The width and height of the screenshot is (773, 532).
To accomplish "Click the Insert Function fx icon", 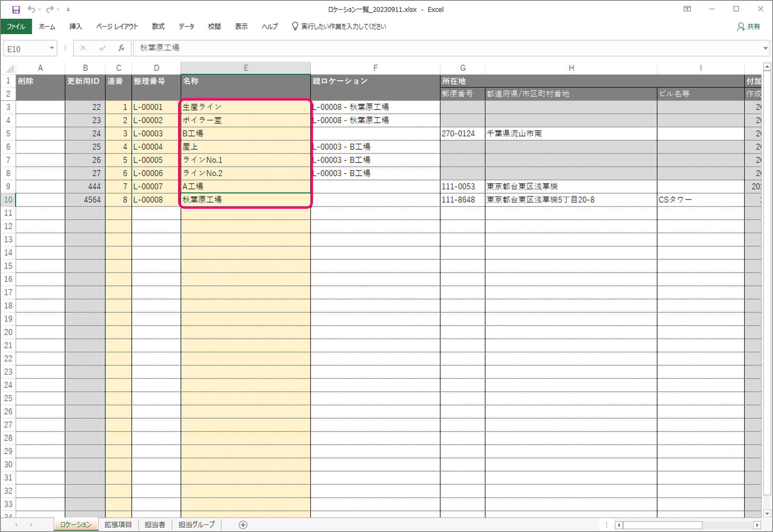I will click(121, 48).
